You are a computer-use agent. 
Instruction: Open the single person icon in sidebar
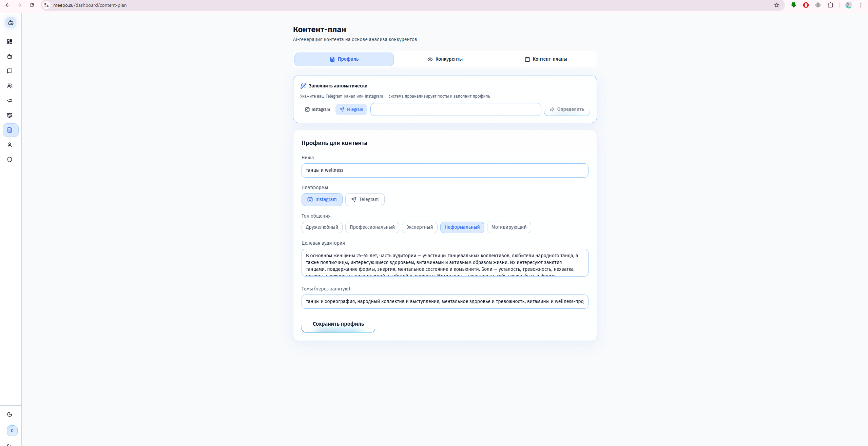pos(10,145)
